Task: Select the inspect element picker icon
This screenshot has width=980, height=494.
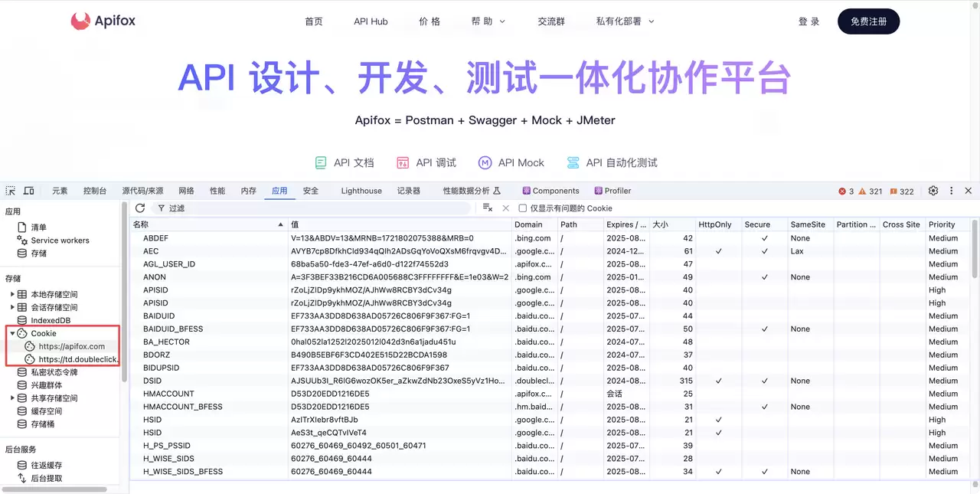Action: pos(11,191)
